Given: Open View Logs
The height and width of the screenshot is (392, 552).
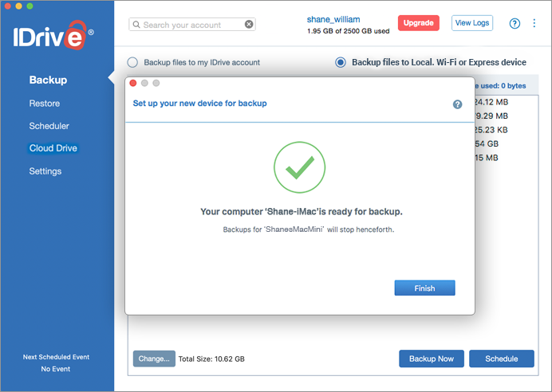Looking at the screenshot, I should tap(472, 23).
